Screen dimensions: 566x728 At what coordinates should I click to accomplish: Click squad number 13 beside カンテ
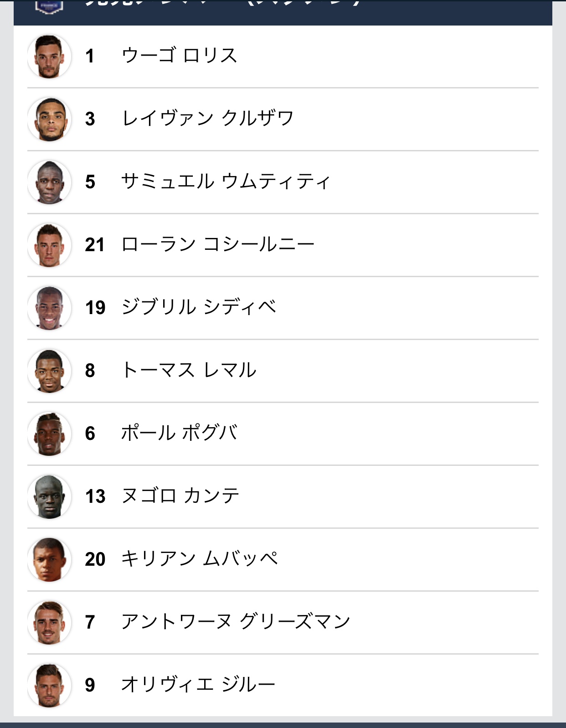95,497
